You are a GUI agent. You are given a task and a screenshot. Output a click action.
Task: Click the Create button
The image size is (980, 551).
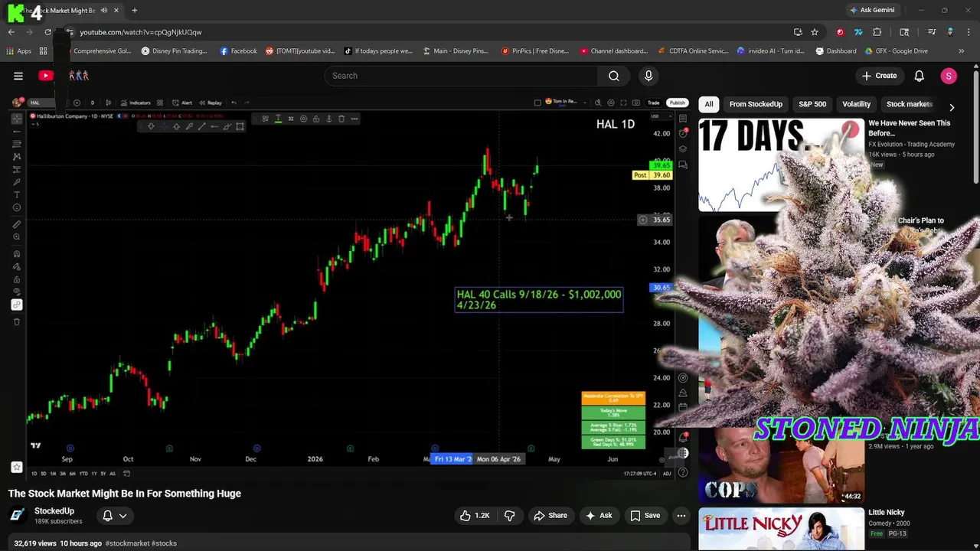pos(879,76)
